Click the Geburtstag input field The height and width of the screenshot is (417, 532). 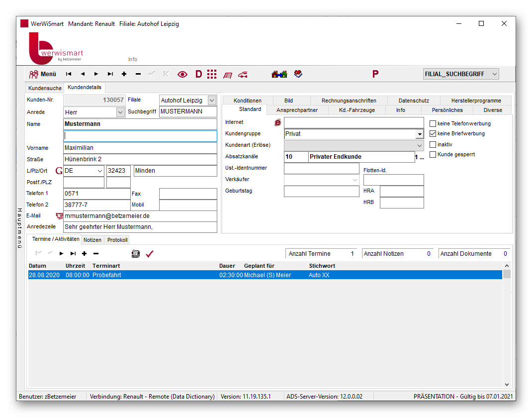[321, 191]
